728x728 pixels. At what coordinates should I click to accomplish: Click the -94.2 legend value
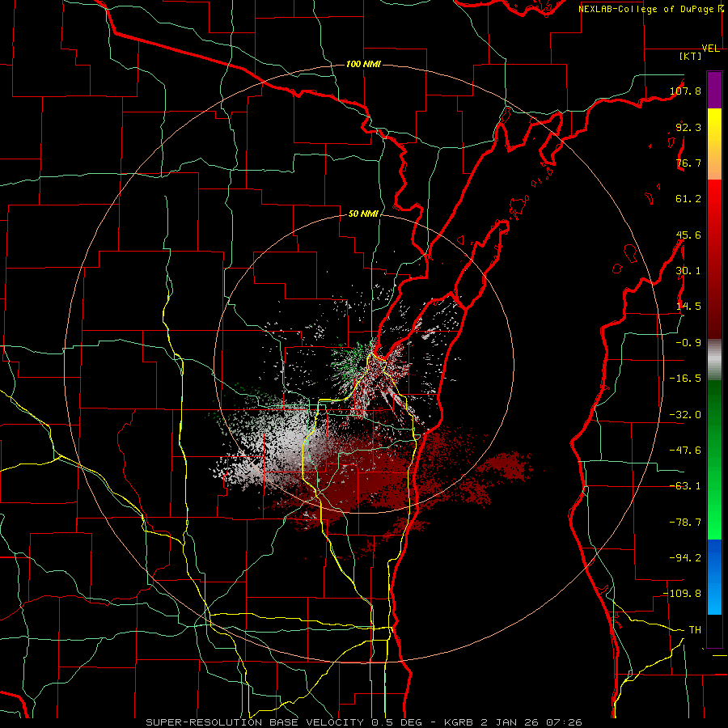point(685,558)
